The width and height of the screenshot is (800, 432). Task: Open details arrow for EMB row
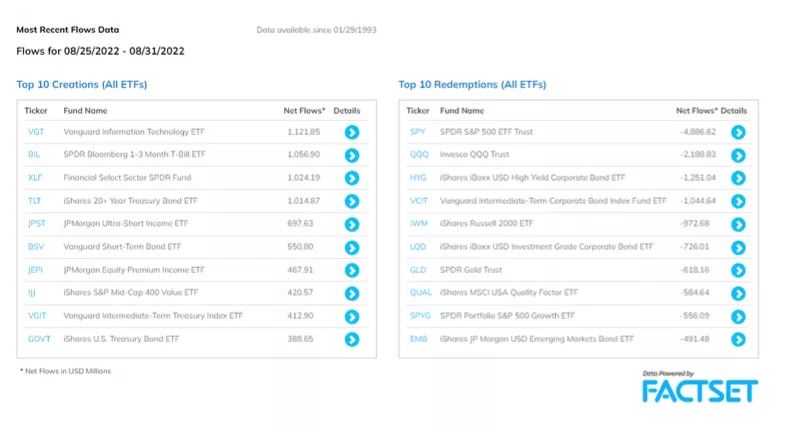coord(738,339)
